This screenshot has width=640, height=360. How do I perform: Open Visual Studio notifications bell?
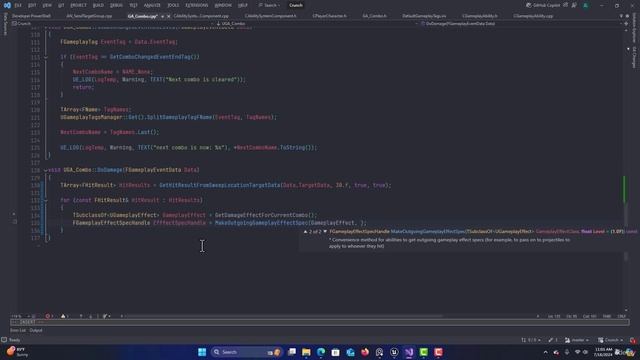633,340
